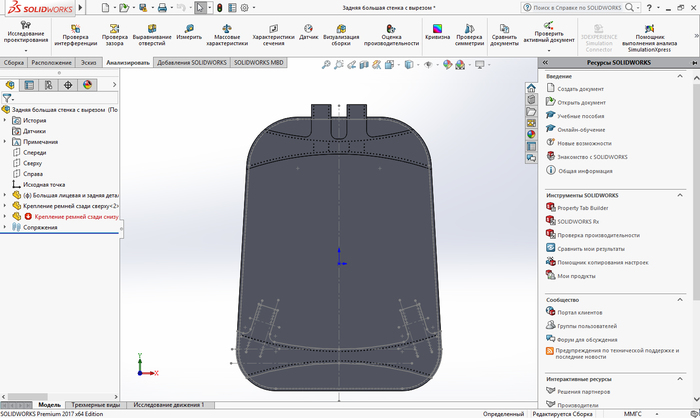Select Массовые характеристики tool

[x=227, y=33]
